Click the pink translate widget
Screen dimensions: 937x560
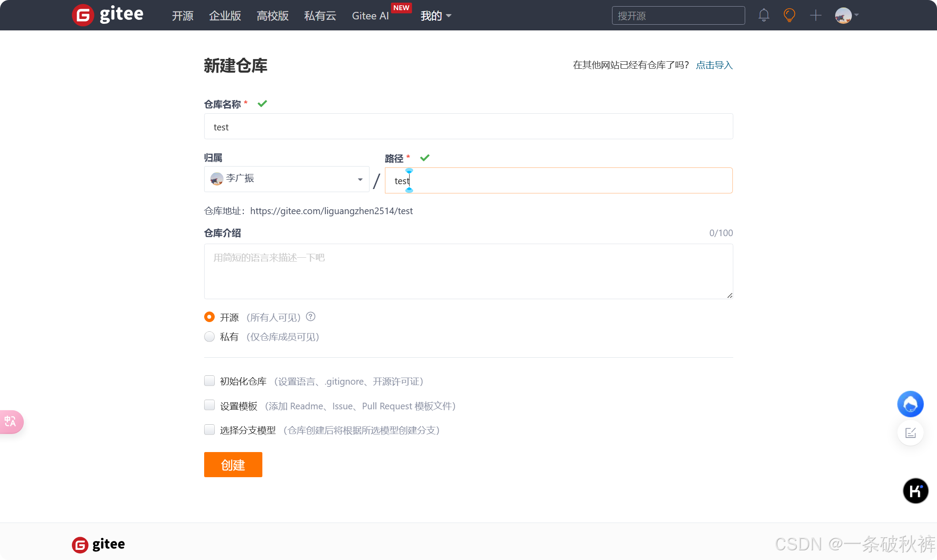[x=11, y=422]
